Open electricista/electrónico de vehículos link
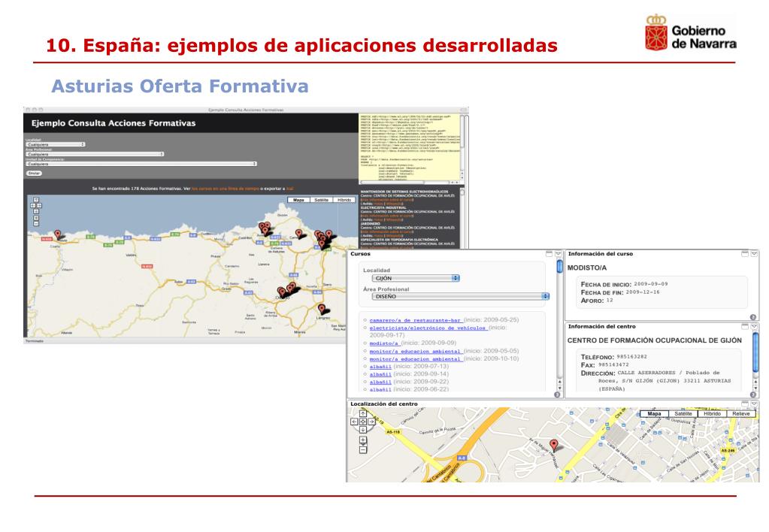 click(428, 328)
